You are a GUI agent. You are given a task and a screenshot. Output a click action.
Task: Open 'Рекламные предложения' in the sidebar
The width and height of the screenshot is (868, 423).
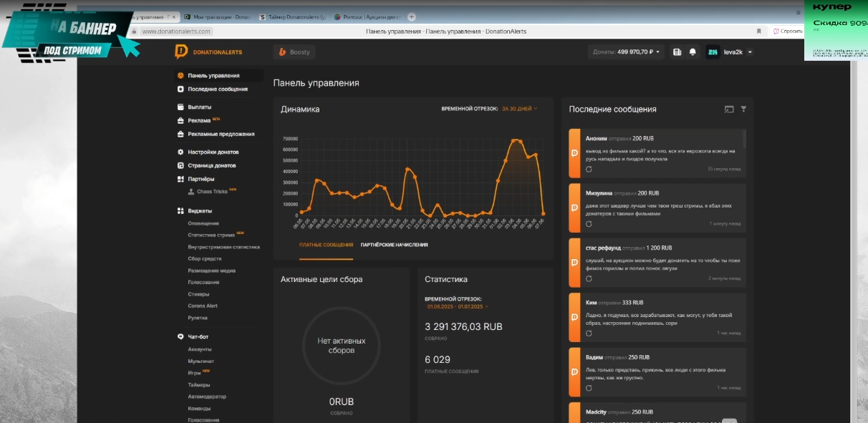(x=221, y=134)
